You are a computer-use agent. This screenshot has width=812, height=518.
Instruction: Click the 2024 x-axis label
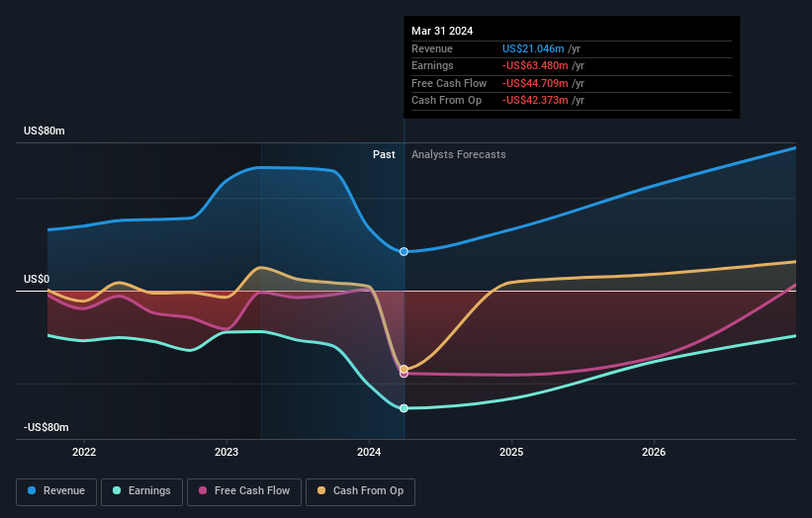pos(369,452)
